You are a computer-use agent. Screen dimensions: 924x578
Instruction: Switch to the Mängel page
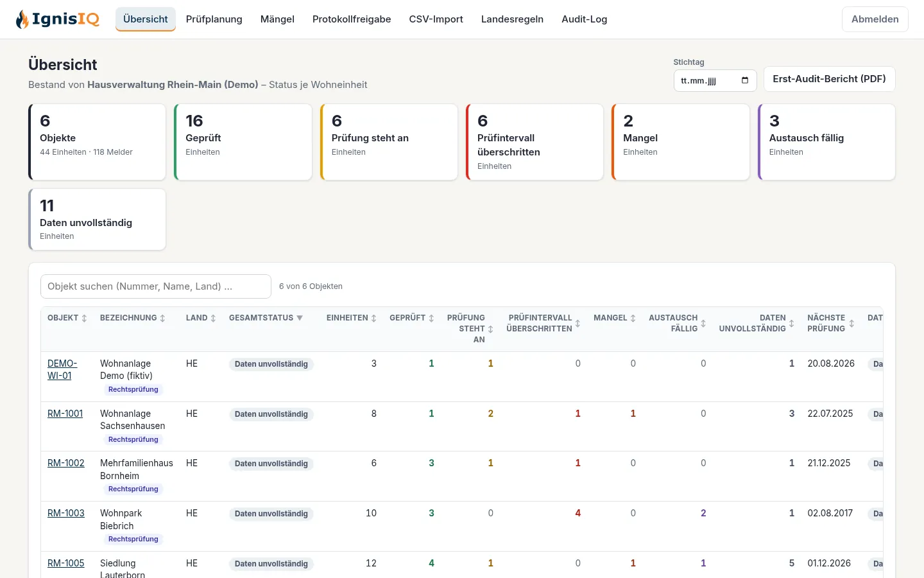pyautogui.click(x=277, y=19)
